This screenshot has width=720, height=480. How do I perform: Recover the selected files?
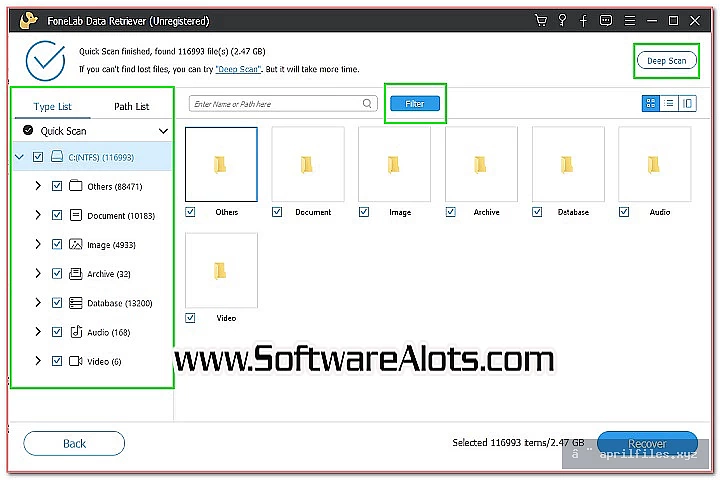[647, 443]
